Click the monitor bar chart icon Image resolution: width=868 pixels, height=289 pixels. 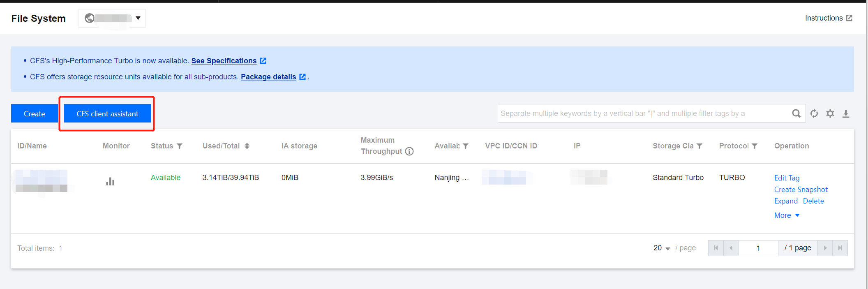click(110, 181)
